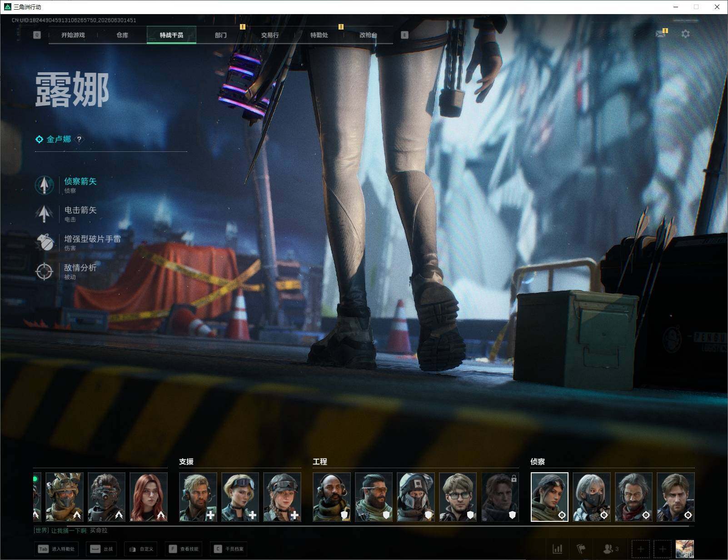Click the 查看技能 button
Screen dimensions: 728x560
click(184, 549)
